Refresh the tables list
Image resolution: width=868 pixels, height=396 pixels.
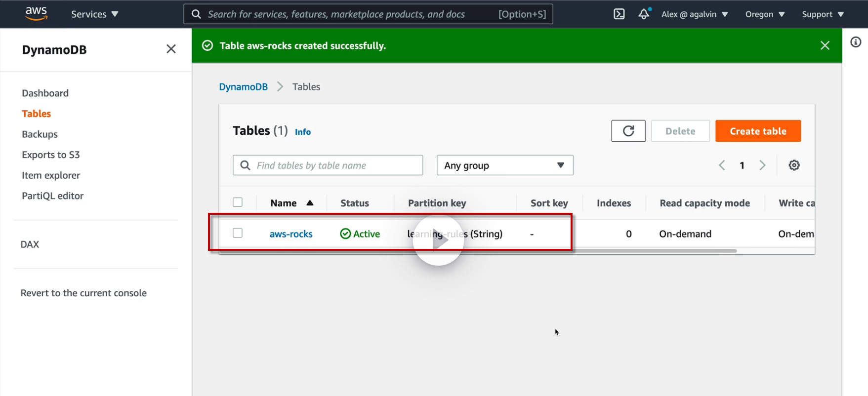pyautogui.click(x=628, y=131)
